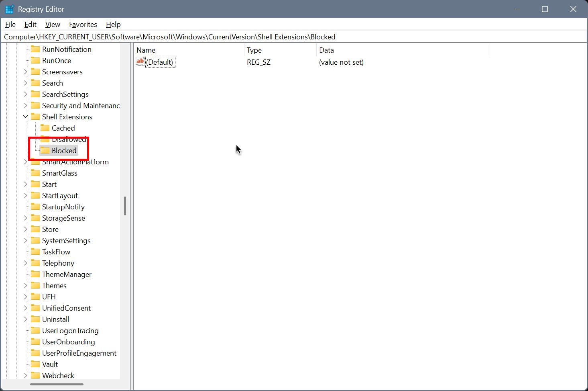This screenshot has height=391, width=588.
Task: Select the Store key label
Action: pyautogui.click(x=51, y=229)
